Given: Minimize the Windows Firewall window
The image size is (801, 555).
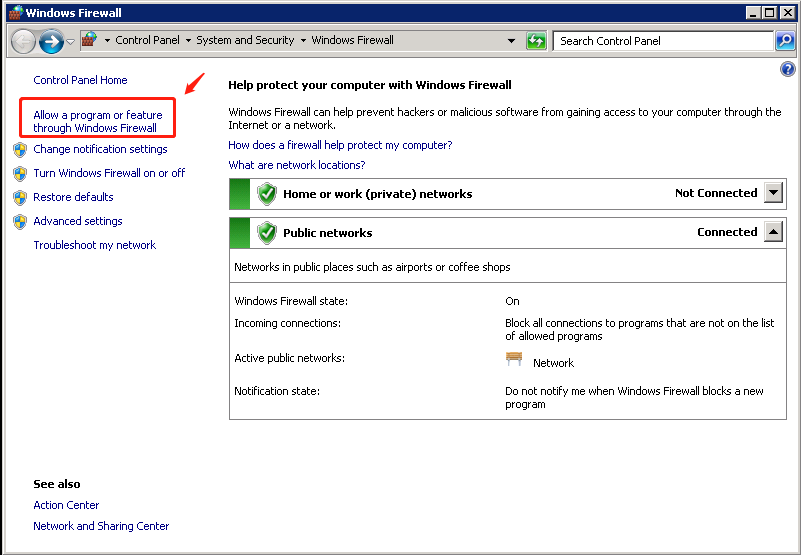Looking at the screenshot, I should pyautogui.click(x=753, y=13).
